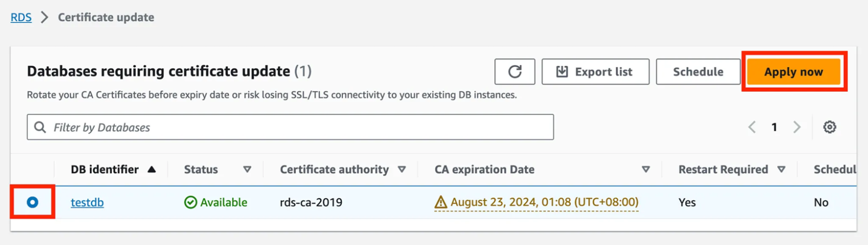Click the search magnifier icon
Image resolution: width=868 pixels, height=245 pixels.
coord(40,127)
